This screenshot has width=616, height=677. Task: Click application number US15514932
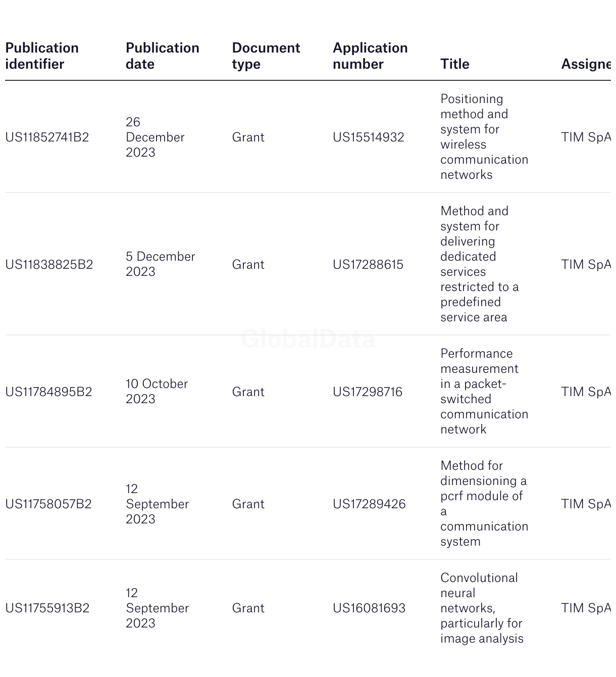point(369,137)
